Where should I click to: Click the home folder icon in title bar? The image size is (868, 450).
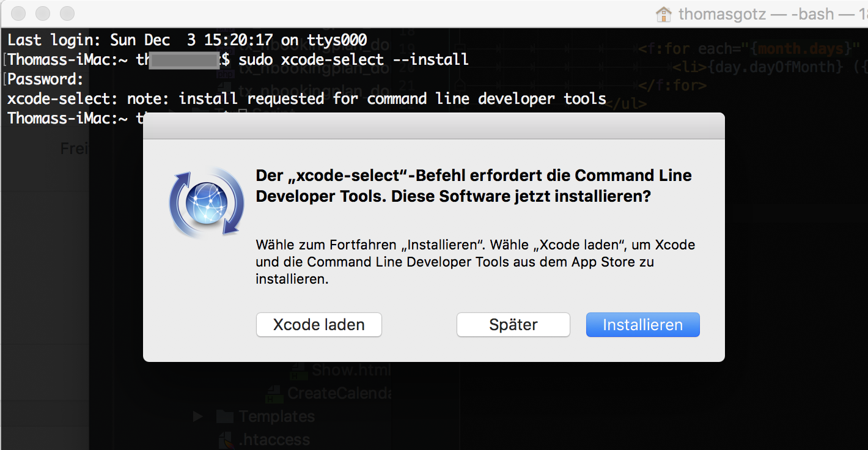click(663, 14)
